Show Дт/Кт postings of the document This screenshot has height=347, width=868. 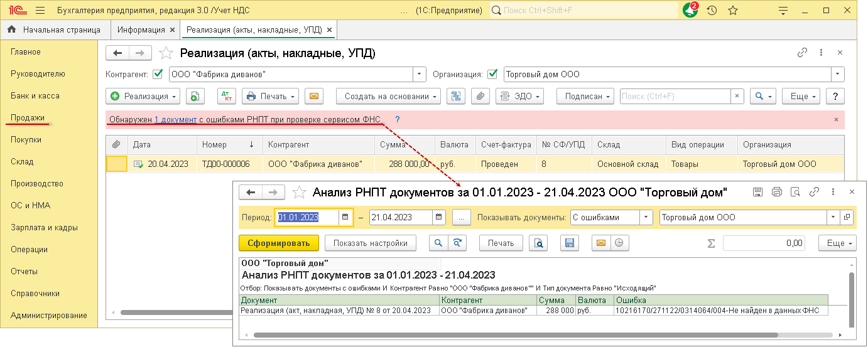click(227, 96)
